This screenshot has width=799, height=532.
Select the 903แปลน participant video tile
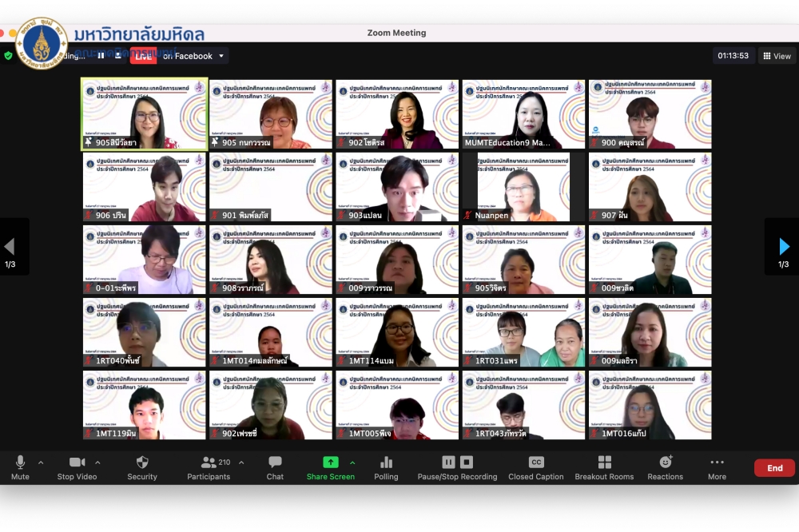[x=398, y=187]
